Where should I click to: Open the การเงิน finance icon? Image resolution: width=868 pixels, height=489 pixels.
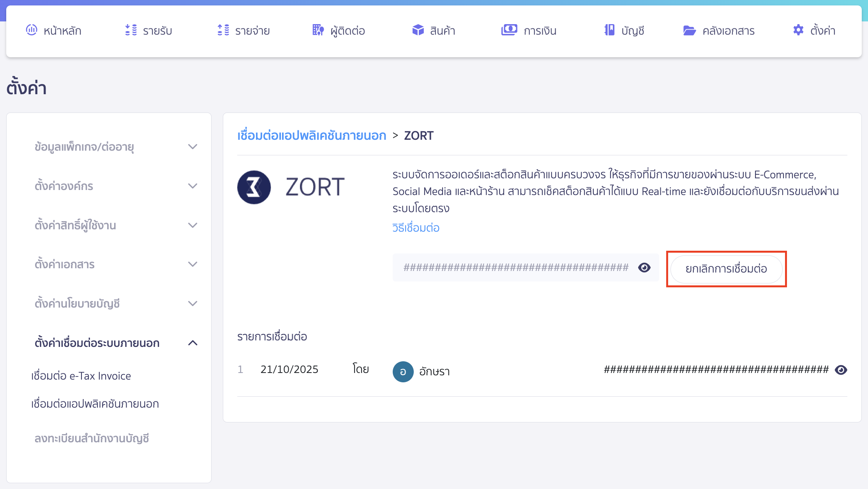coord(508,30)
